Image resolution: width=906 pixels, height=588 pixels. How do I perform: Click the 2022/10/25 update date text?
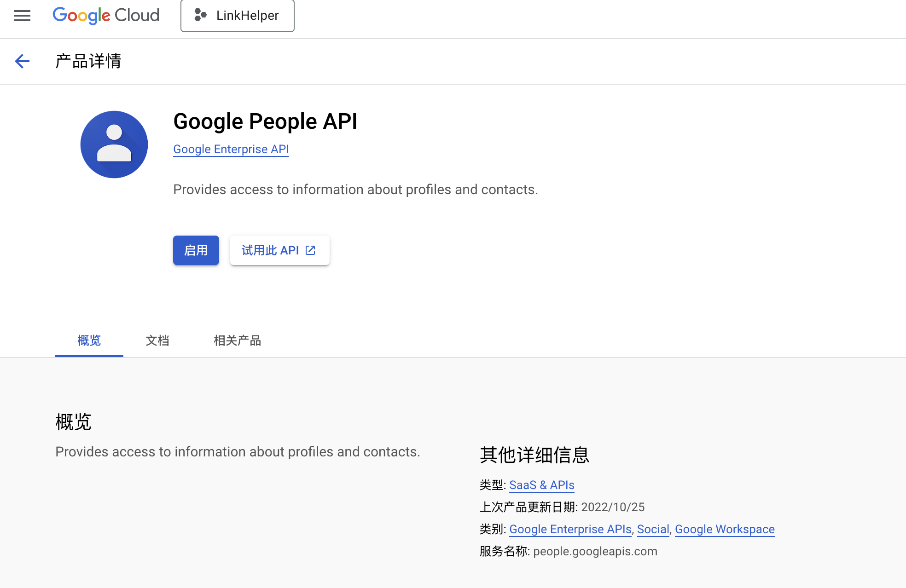pos(613,507)
